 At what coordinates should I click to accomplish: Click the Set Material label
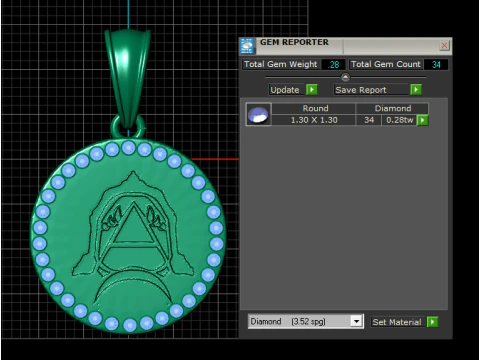click(397, 322)
